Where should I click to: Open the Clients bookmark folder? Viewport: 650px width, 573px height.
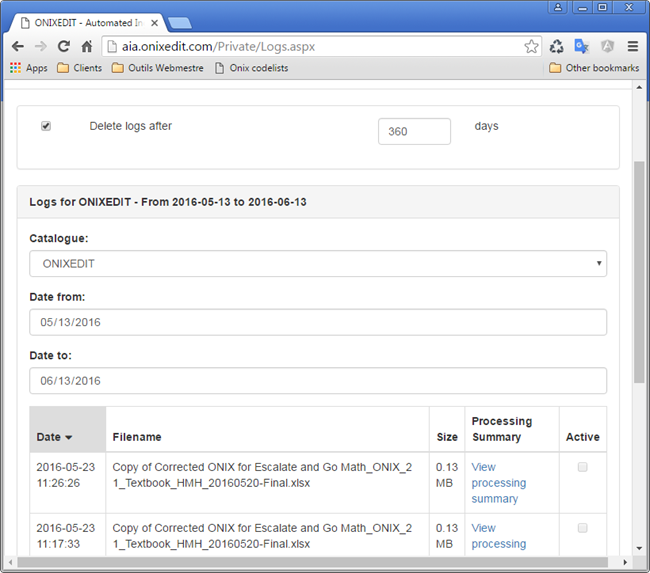(80, 68)
